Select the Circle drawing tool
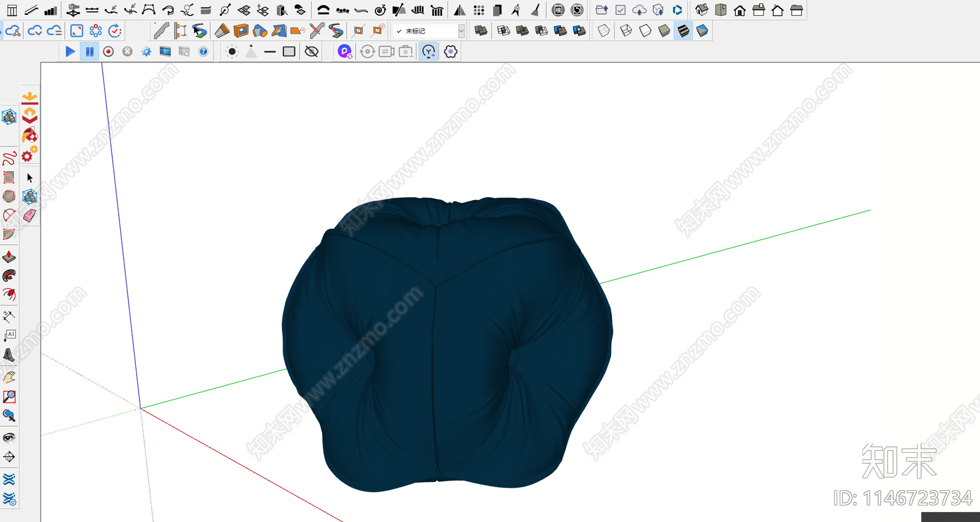 click(x=9, y=196)
